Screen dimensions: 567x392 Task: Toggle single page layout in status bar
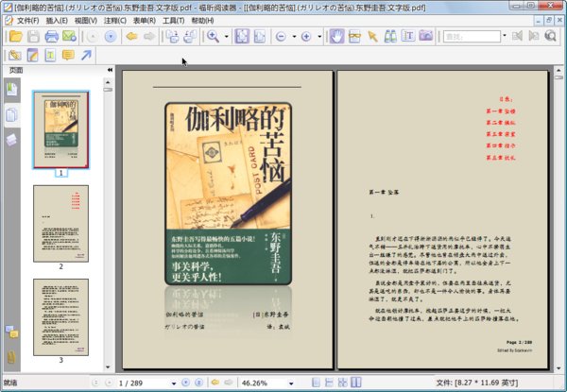click(x=315, y=383)
